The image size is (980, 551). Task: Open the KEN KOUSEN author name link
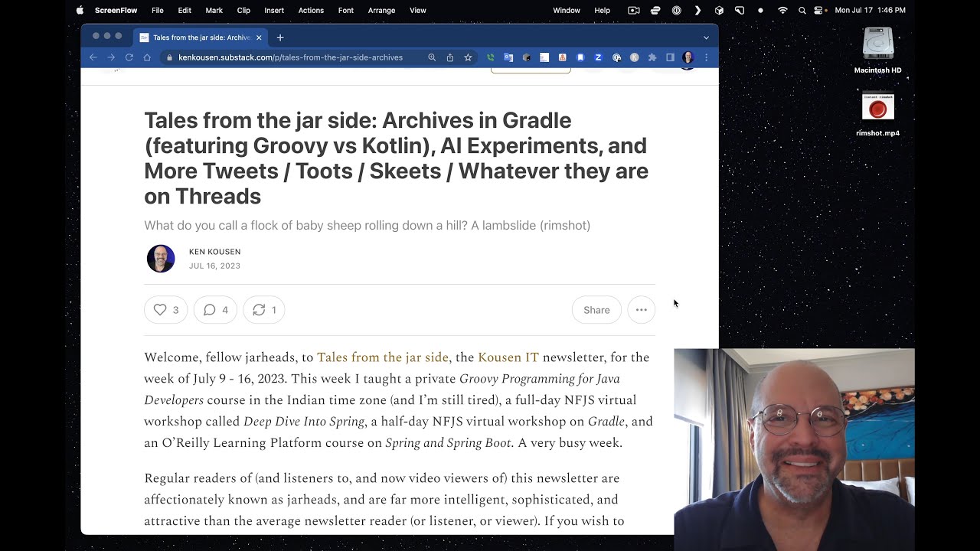(x=215, y=252)
